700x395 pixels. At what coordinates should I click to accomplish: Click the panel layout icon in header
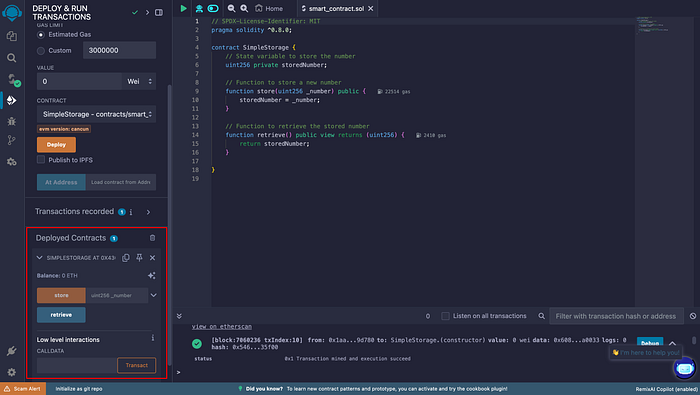point(159,12)
